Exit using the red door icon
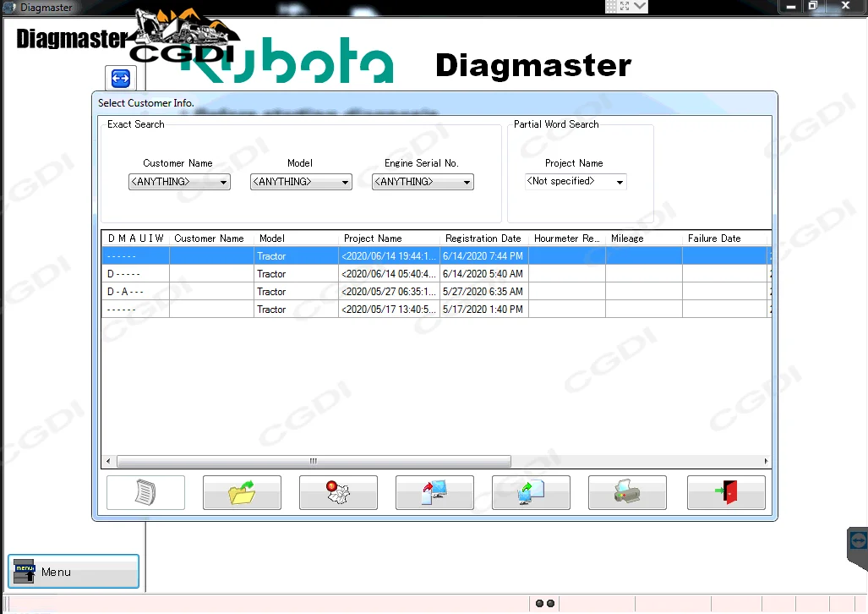Image resolution: width=868 pixels, height=614 pixels. click(725, 492)
